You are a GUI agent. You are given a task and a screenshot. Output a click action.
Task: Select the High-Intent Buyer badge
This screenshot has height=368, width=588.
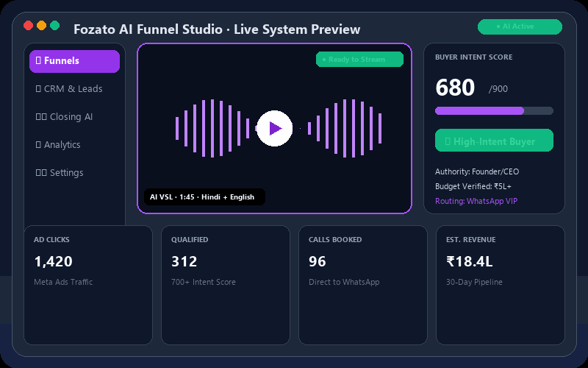pos(494,141)
